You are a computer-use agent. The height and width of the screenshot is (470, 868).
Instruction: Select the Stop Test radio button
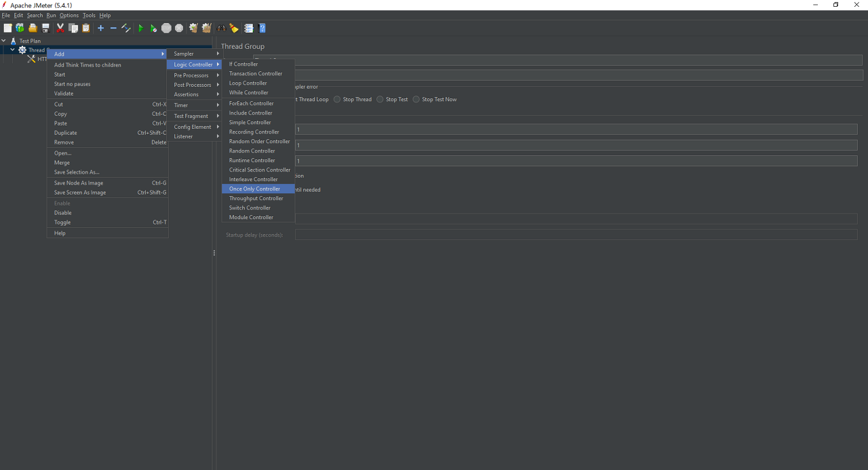[380, 99]
